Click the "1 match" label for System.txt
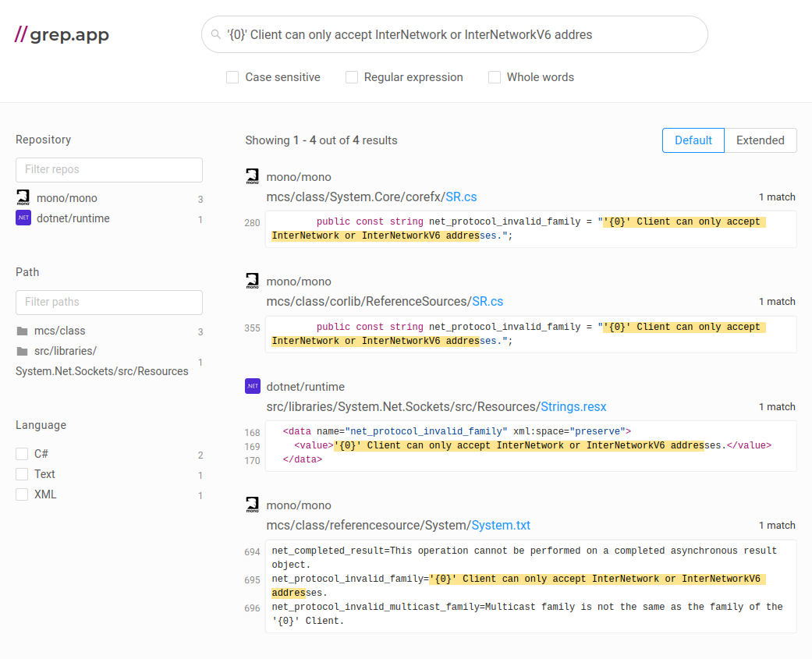The height and width of the screenshot is (659, 812). 777,526
